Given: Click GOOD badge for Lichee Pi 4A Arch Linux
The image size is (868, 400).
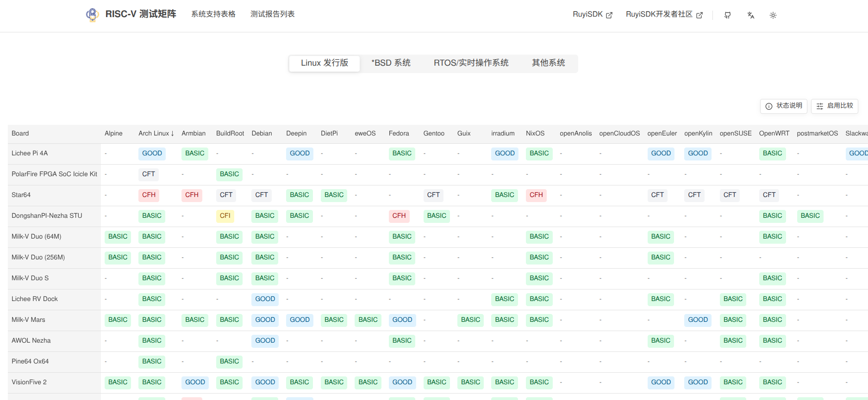Looking at the screenshot, I should 152,154.
